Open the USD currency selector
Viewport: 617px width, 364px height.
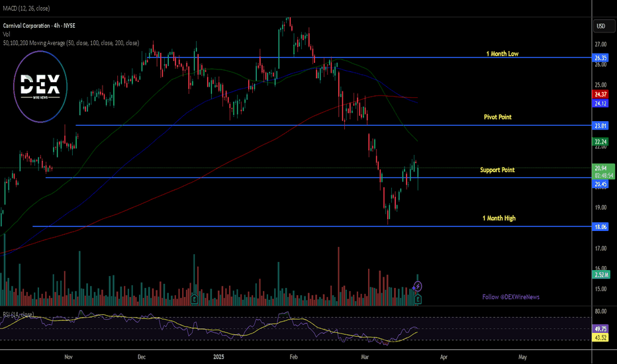[604, 26]
